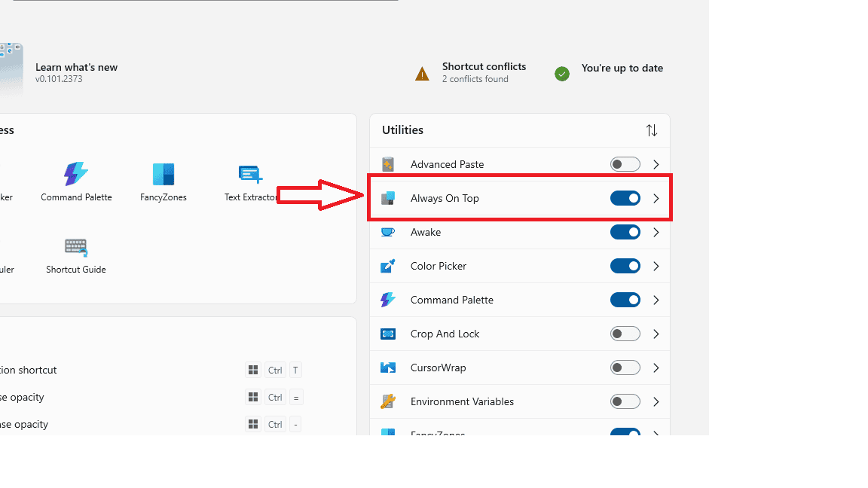This screenshot has width=868, height=488.
Task: Open the Command Palette quick access icon
Action: click(76, 174)
